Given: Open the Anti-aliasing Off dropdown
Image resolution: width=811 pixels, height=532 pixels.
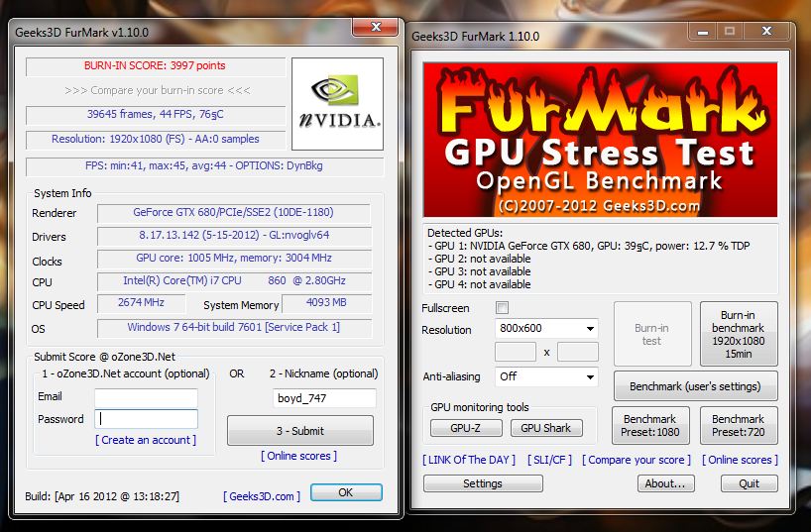Looking at the screenshot, I should click(546, 376).
